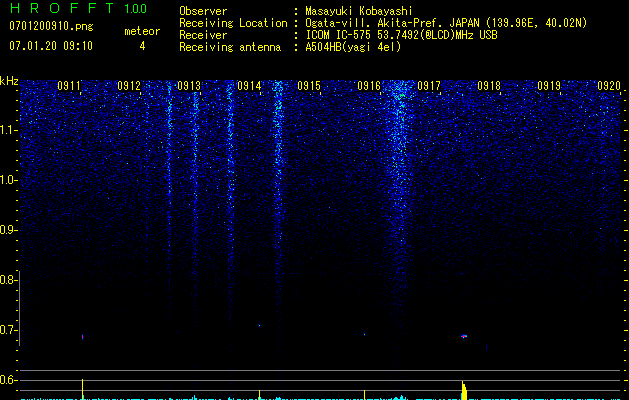Click the small yellow peak below 0916
Image resolution: width=629 pixels, height=400 pixels.
[x=364, y=395]
